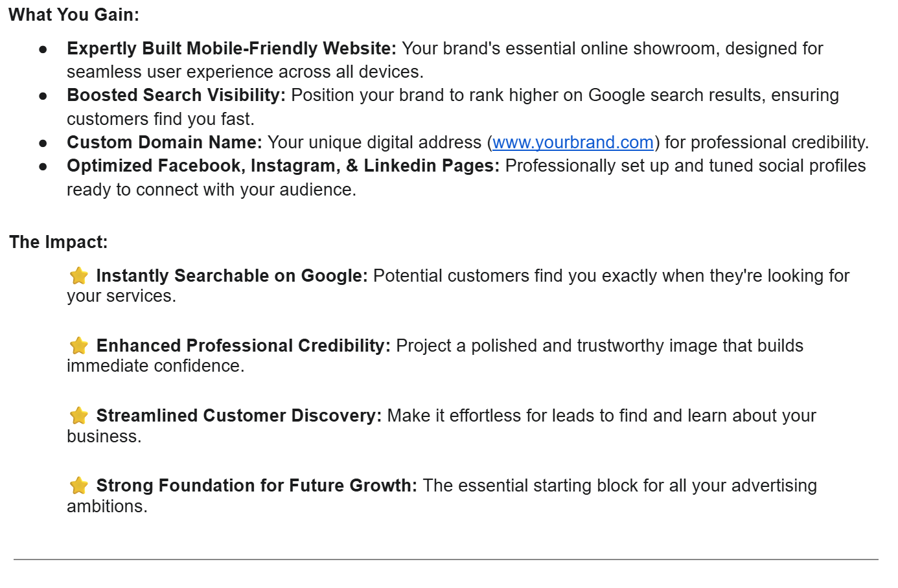This screenshot has width=898, height=588.
Task: Click the star icon before Instantly Searchable
Action: pyautogui.click(x=79, y=275)
